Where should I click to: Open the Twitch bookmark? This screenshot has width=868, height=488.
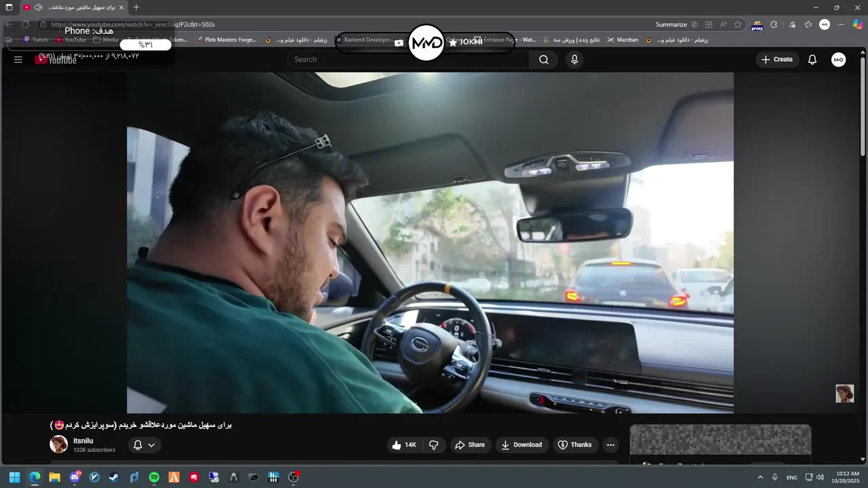tap(36, 40)
